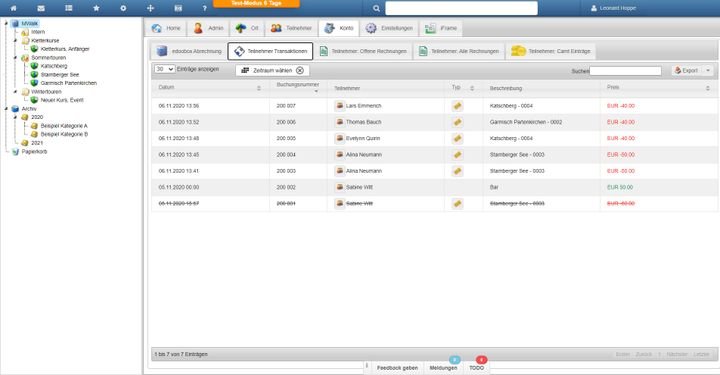Click the ticket type icon in Evelynn Quinn row

pos(457,139)
